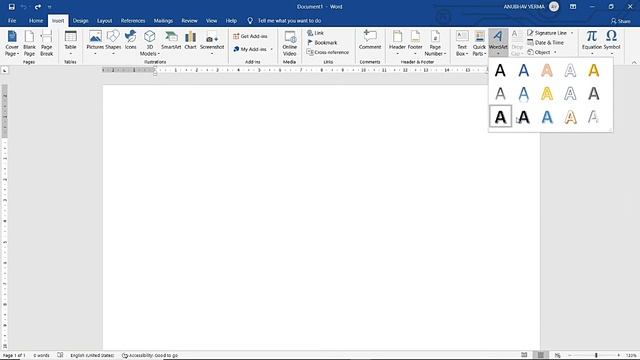Choose the top-row gold fill WordArt style
This screenshot has width=640, height=360.
point(594,71)
